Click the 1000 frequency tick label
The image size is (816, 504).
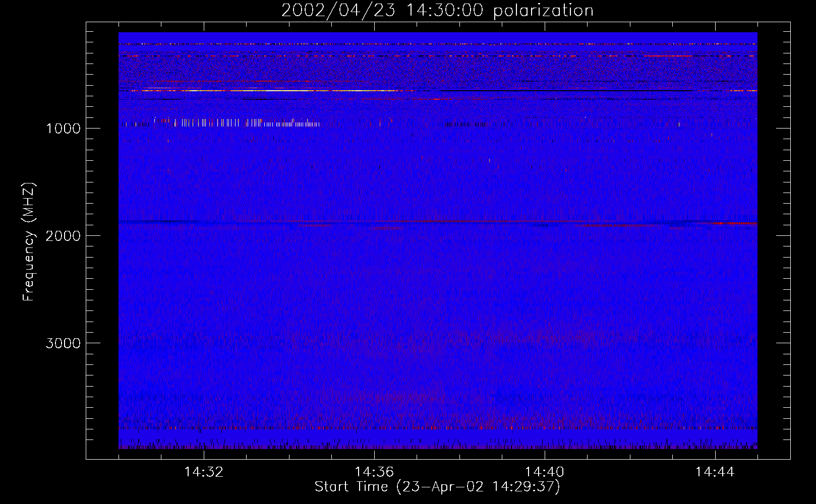pyautogui.click(x=63, y=129)
